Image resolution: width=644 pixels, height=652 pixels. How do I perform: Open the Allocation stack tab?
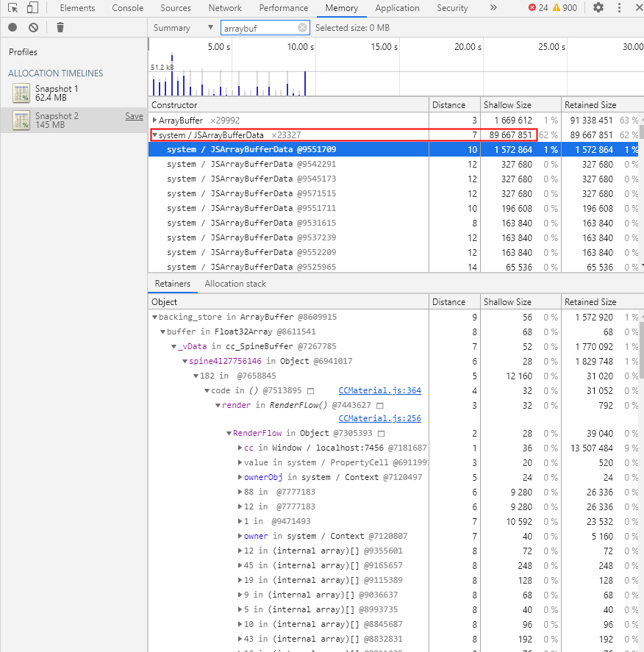click(x=235, y=284)
